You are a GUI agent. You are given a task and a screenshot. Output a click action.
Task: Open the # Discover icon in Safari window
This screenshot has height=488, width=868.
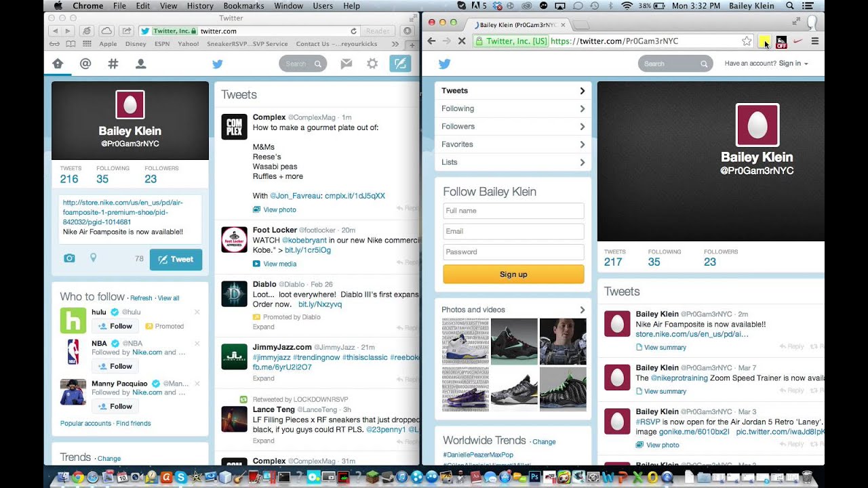(x=113, y=64)
